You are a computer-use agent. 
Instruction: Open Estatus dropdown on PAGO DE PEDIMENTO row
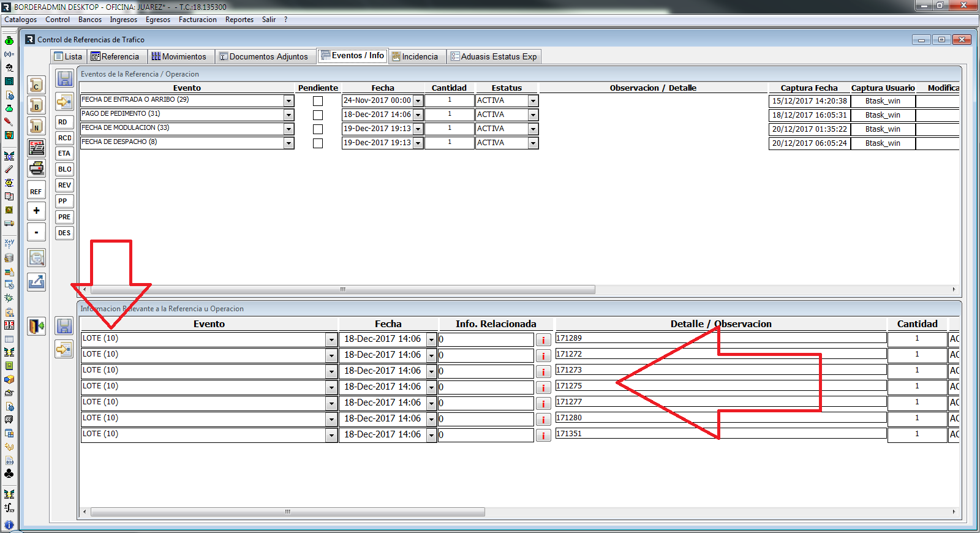(533, 115)
